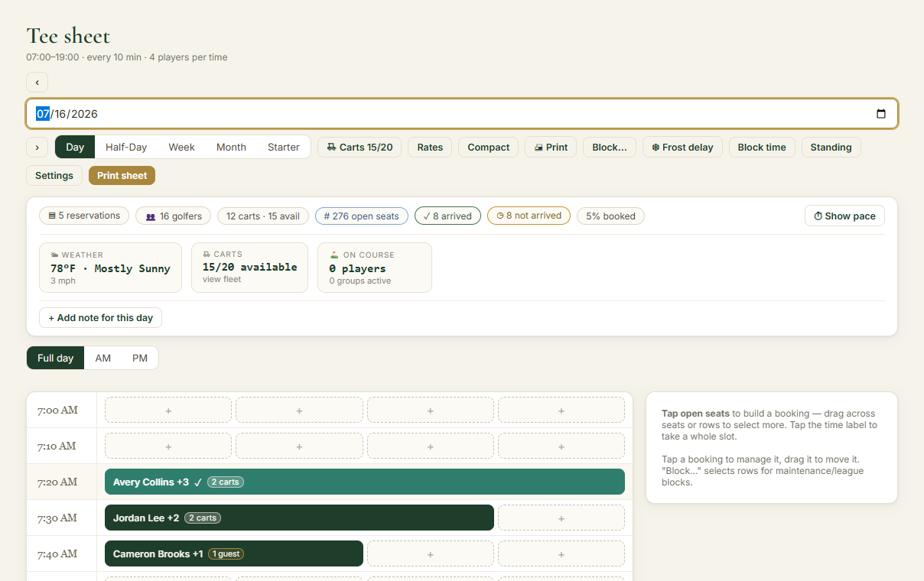The height and width of the screenshot is (581, 924).
Task: Add to third open seat at 7:10 AM
Action: click(431, 446)
